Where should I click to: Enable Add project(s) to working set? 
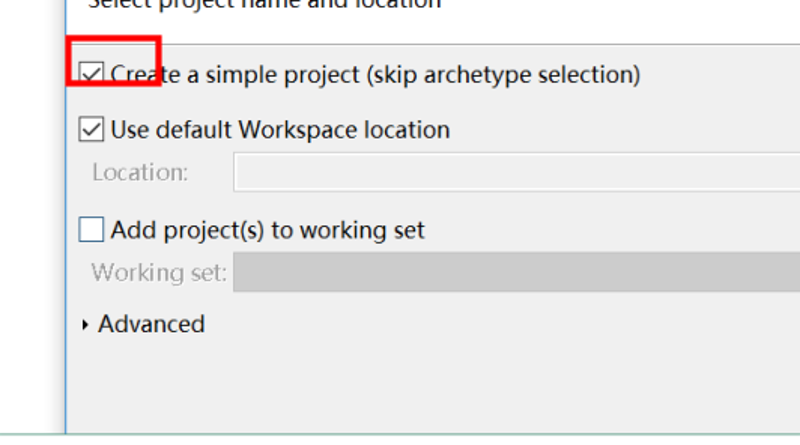click(x=91, y=229)
